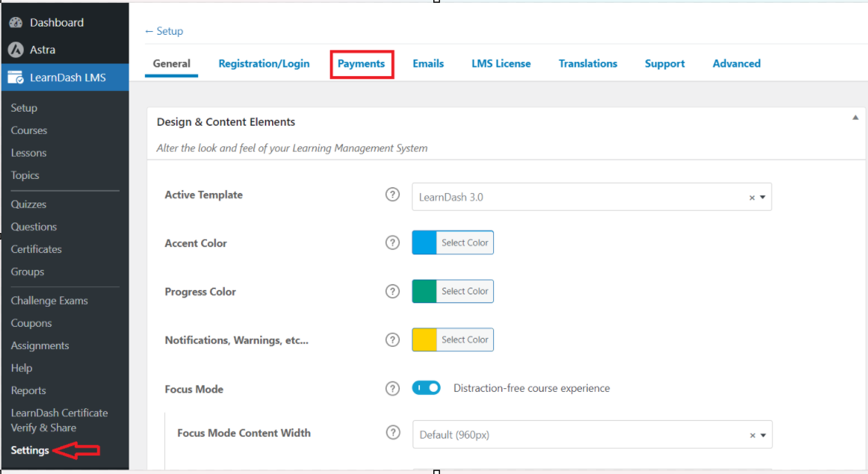The image size is (868, 474).
Task: Open the Dashboard gauge icon
Action: [16, 23]
